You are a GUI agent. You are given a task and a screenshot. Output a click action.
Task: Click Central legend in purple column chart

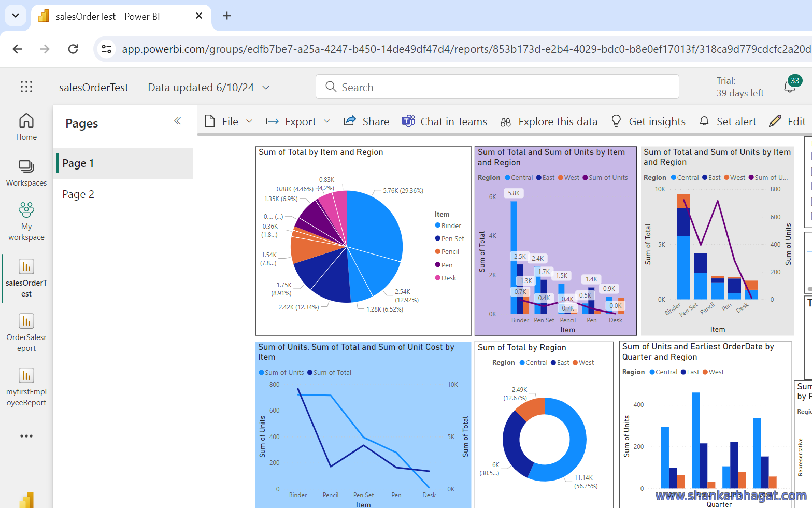tap(519, 177)
